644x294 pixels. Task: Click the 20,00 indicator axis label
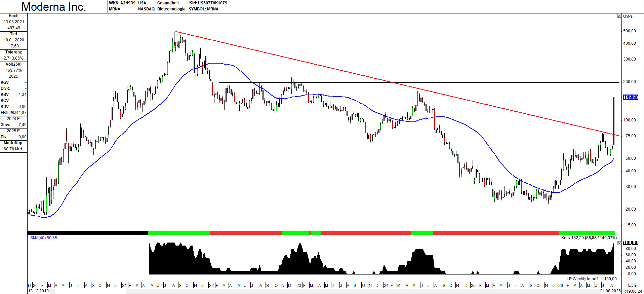click(631, 267)
